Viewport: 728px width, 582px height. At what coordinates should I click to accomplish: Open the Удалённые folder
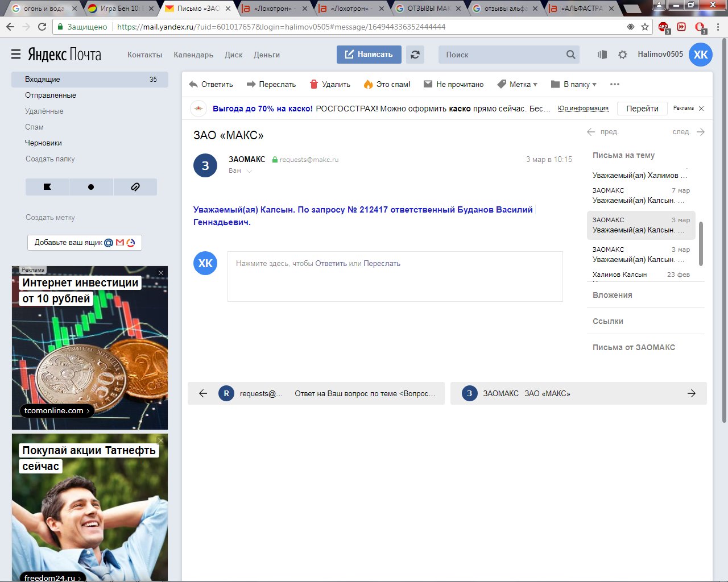(x=44, y=111)
